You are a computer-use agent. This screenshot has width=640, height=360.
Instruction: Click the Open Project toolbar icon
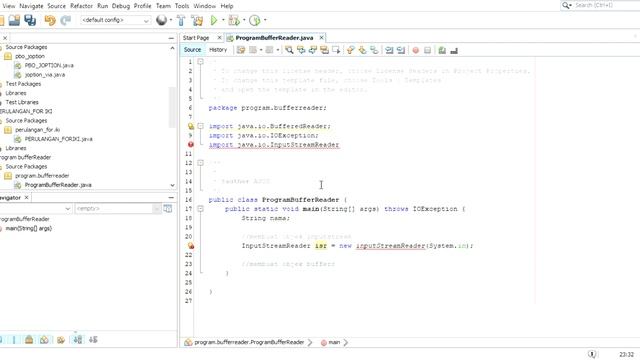14,20
